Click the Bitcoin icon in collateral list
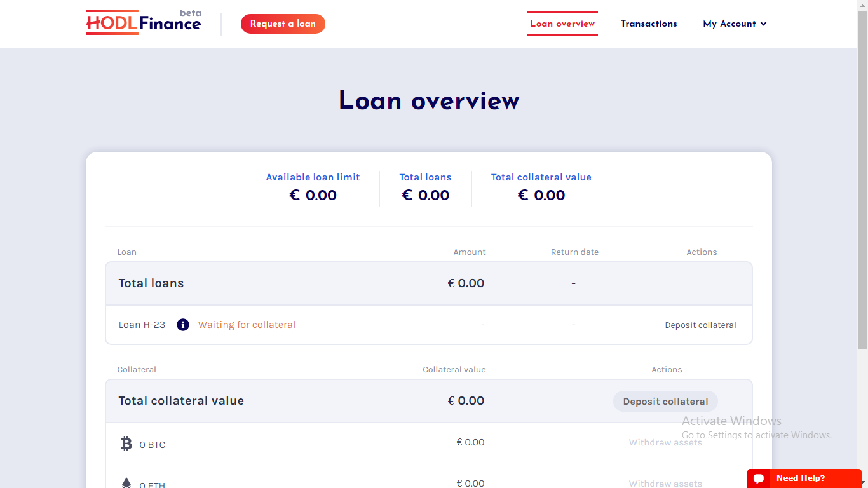The height and width of the screenshot is (488, 868). 126,444
